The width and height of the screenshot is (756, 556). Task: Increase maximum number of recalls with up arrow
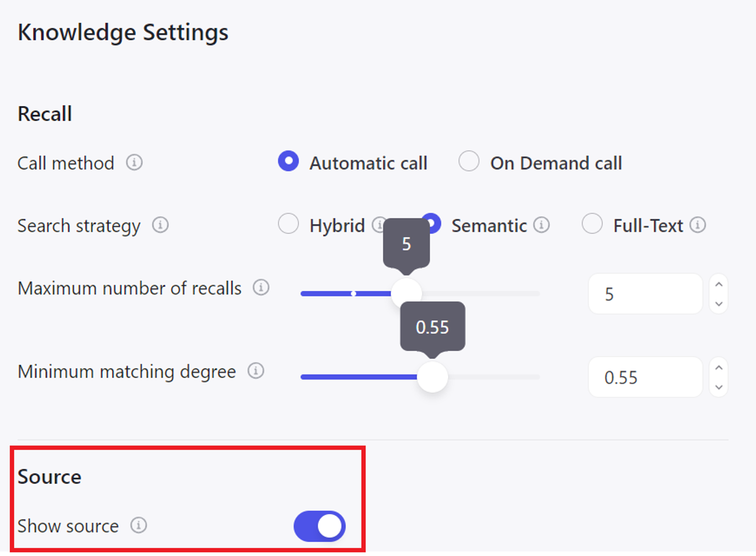pos(718,284)
